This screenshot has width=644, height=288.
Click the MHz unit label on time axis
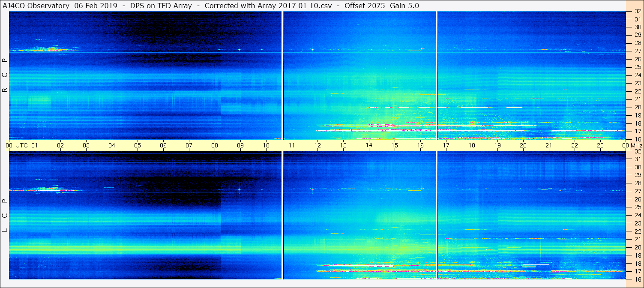point(636,145)
